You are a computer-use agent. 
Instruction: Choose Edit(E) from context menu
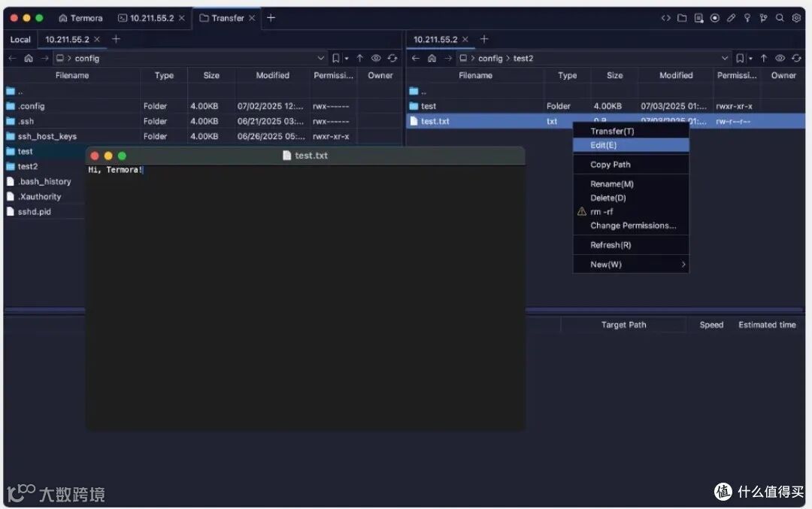click(631, 146)
